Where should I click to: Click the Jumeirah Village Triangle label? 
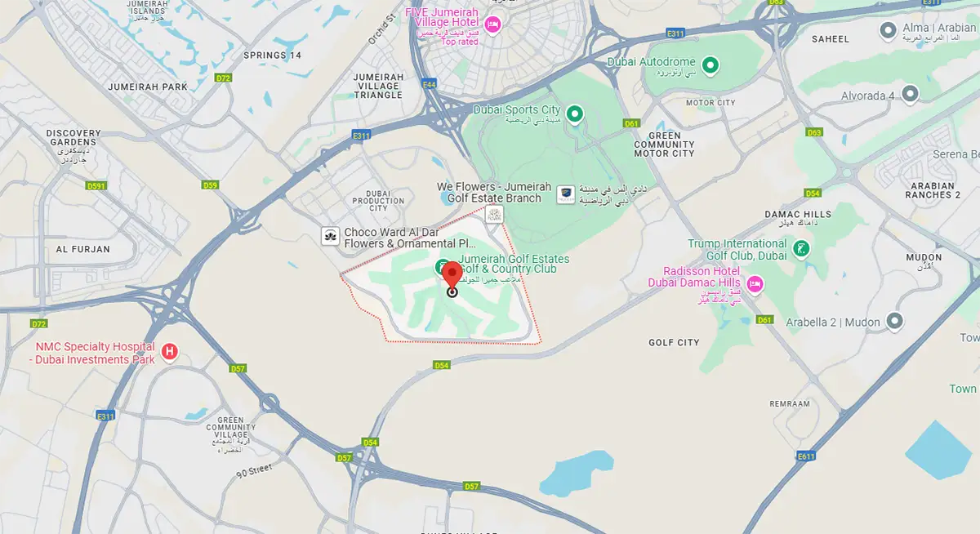click(x=378, y=86)
